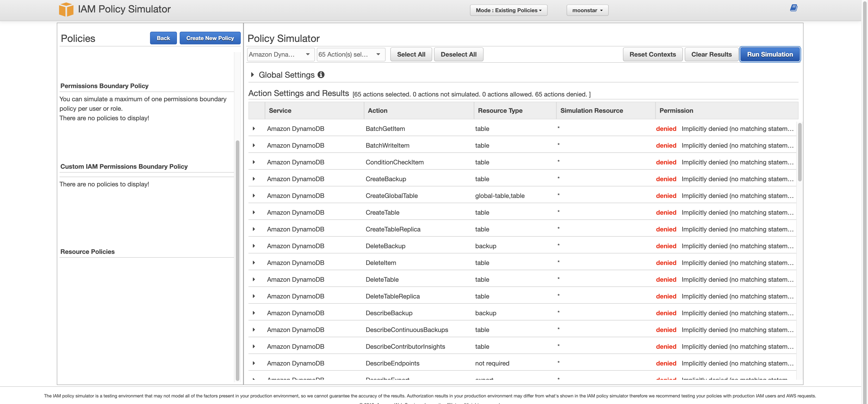Expand the DescribeEndpoints row triangle
This screenshot has width=868, height=404.
point(254,363)
